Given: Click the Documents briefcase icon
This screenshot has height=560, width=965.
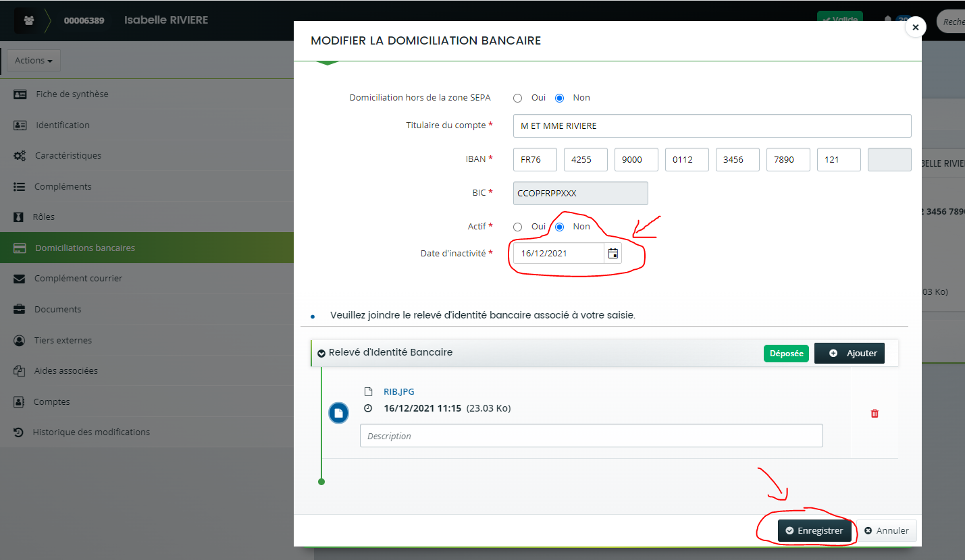Looking at the screenshot, I should click(x=20, y=309).
